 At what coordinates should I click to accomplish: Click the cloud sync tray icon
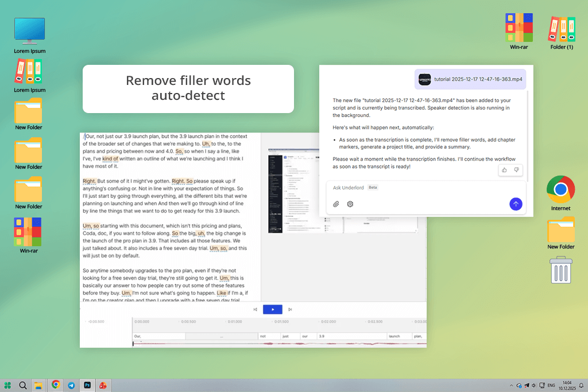519,386
